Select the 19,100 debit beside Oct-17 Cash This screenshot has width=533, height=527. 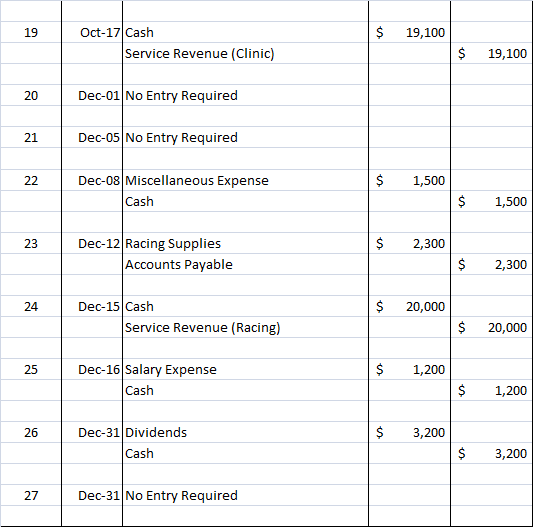coord(410,32)
